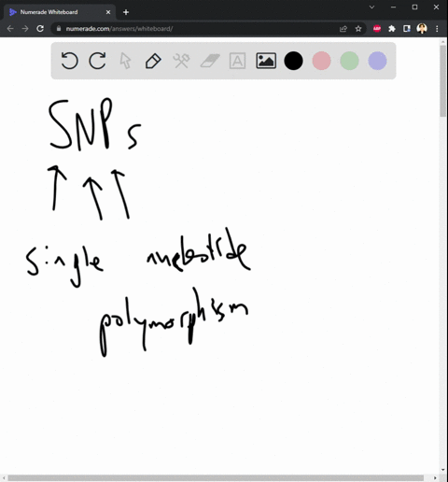This screenshot has width=448, height=482.
Task: Open the Extensions puzzle menu
Action: pos(392,29)
